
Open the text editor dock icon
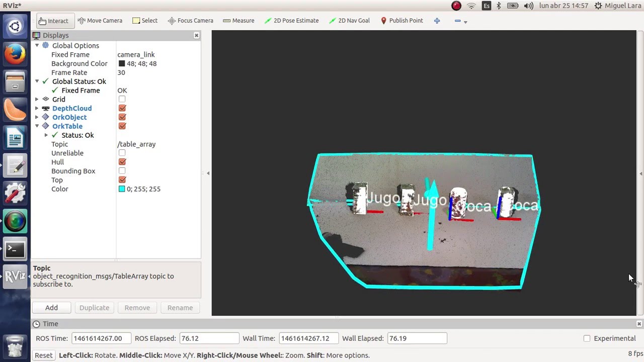coord(15,165)
